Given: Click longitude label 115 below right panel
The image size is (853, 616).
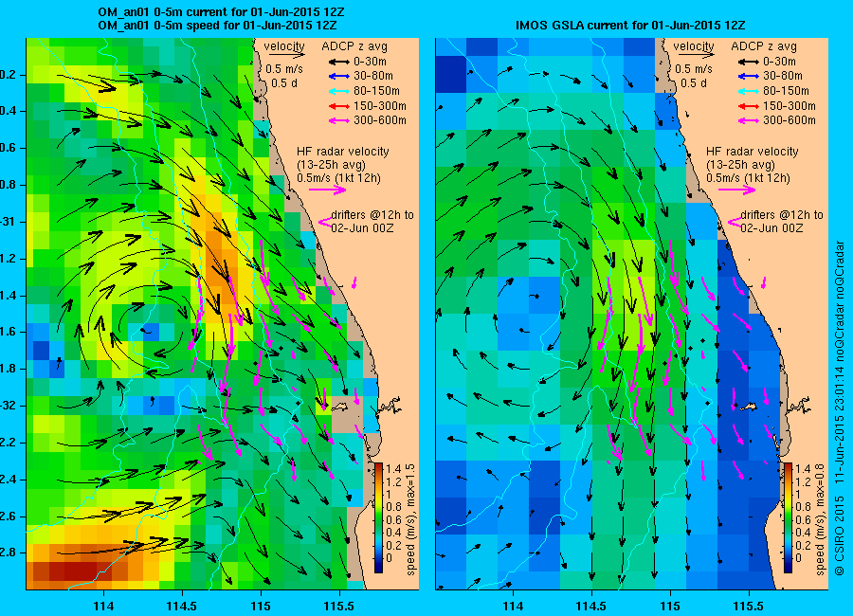Looking at the screenshot, I should click(x=670, y=607).
